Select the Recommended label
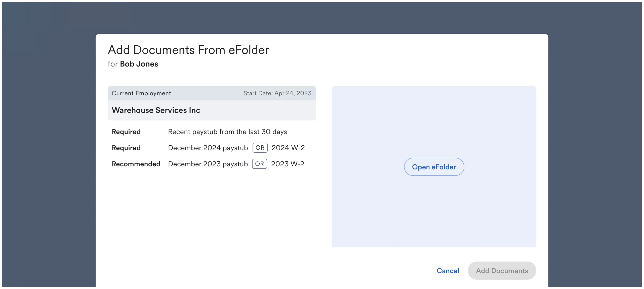Viewport: 644px width, 289px height. (136, 164)
